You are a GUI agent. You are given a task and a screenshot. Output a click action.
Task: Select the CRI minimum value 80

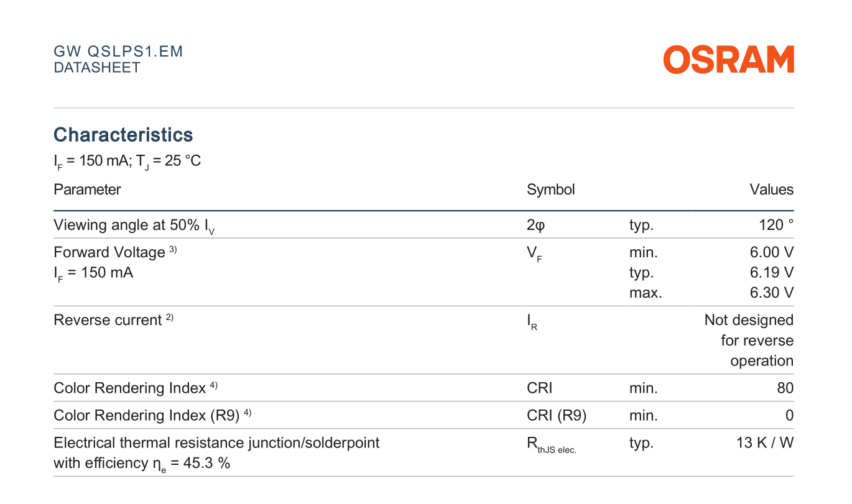(x=785, y=388)
